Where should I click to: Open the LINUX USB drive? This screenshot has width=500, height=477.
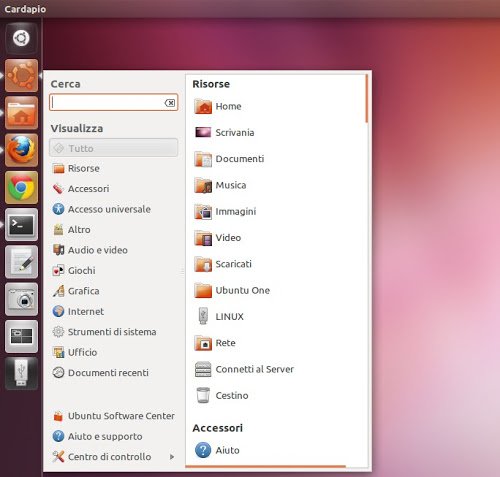[x=219, y=316]
